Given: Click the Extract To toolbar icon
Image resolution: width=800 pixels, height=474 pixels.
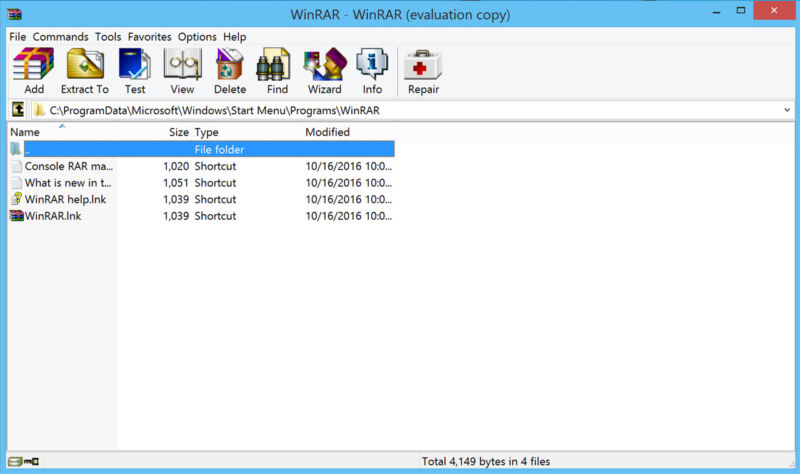Looking at the screenshot, I should pos(85,64).
